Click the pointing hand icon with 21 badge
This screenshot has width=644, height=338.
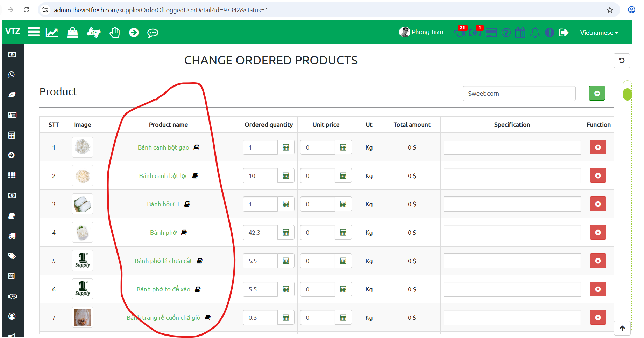click(x=460, y=33)
